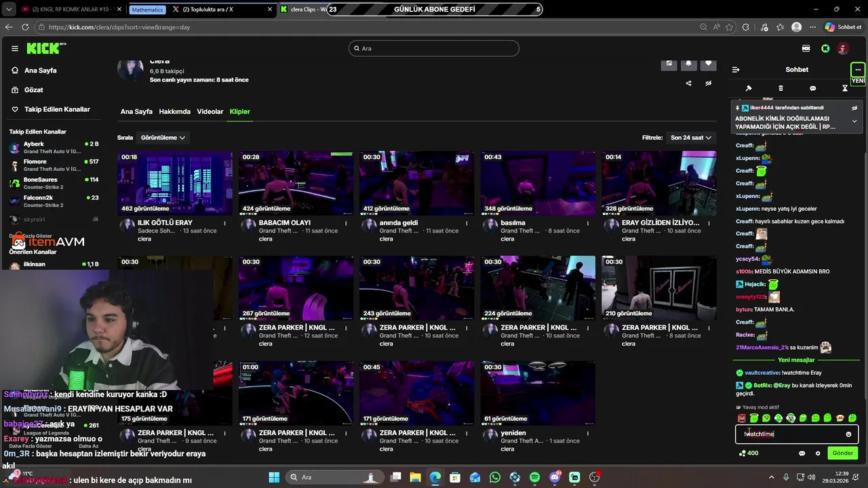This screenshot has width=868, height=488.
Task: Click the Sohbet et Copilot button
Action: pyautogui.click(x=843, y=27)
